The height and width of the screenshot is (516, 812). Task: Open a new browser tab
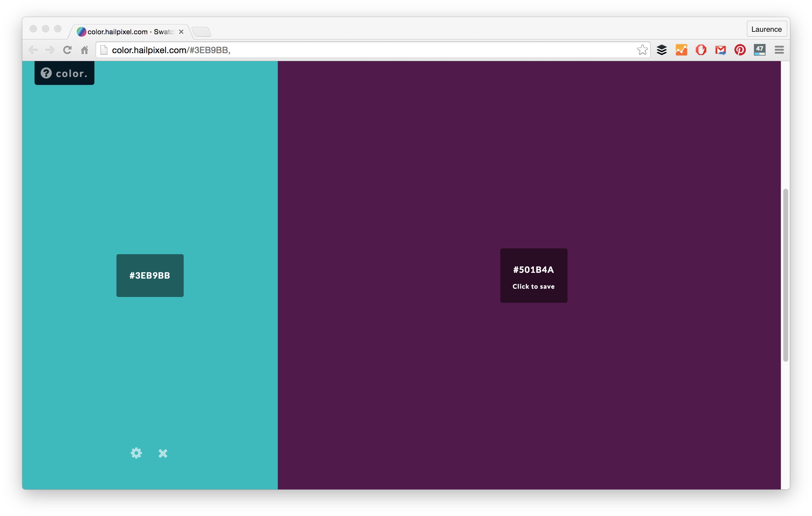(202, 31)
